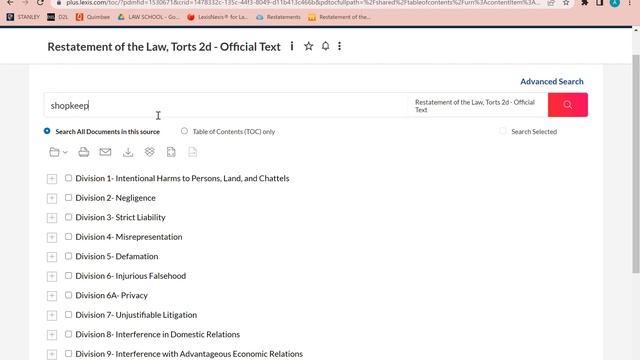Click the email envelope icon
This screenshot has width=640, height=360.
105,152
